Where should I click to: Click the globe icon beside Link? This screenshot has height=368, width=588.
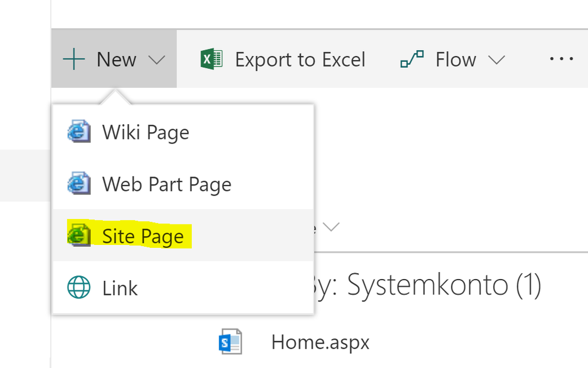coord(79,288)
